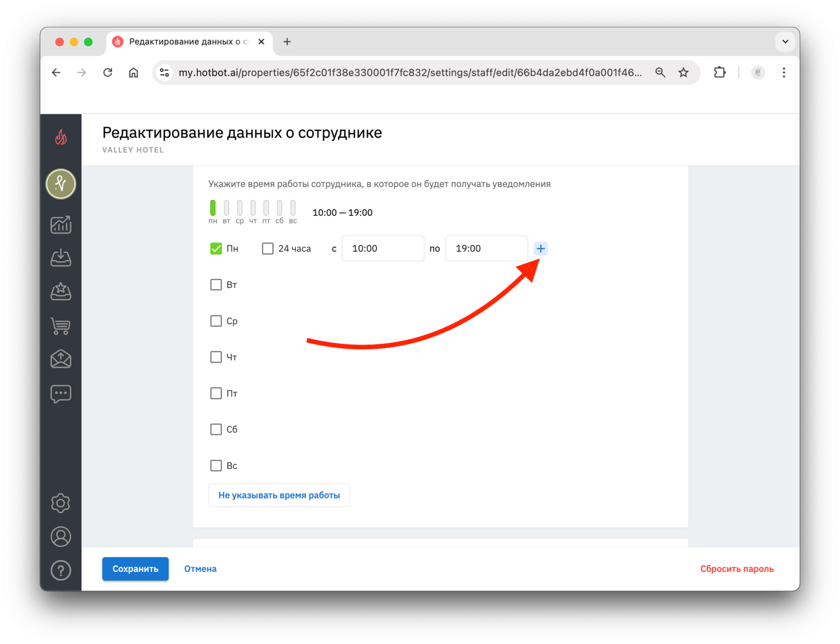840x644 pixels.
Task: Click the вс schedule indicator bar
Action: (293, 208)
